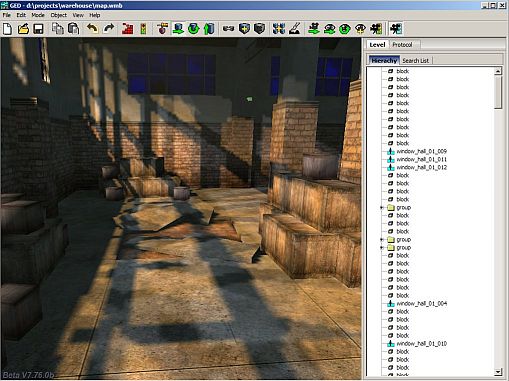
Task: Click the eye with yellow arrows icon
Action: point(360,29)
